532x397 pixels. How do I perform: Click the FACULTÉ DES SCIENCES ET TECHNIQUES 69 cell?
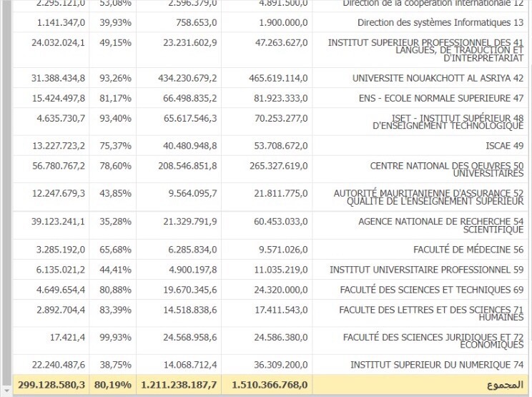[x=420, y=290]
